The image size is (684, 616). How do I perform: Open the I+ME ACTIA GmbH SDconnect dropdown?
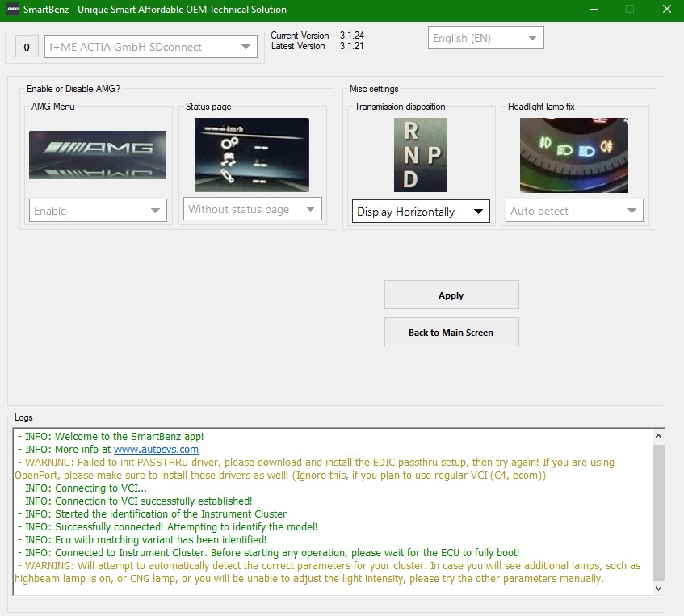tap(151, 47)
